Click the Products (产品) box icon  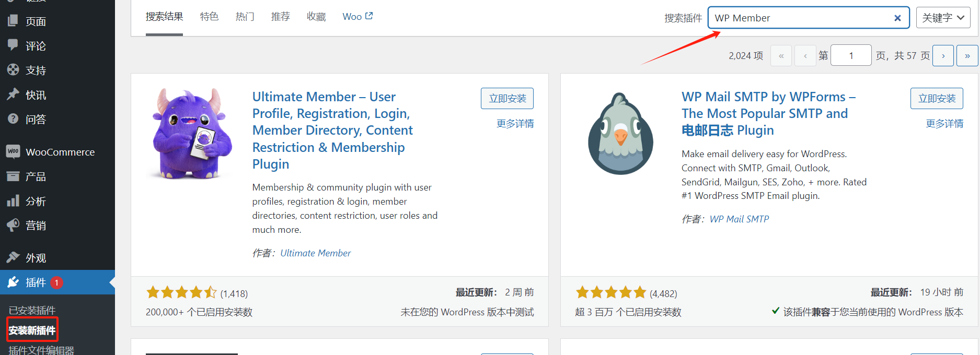click(x=13, y=176)
